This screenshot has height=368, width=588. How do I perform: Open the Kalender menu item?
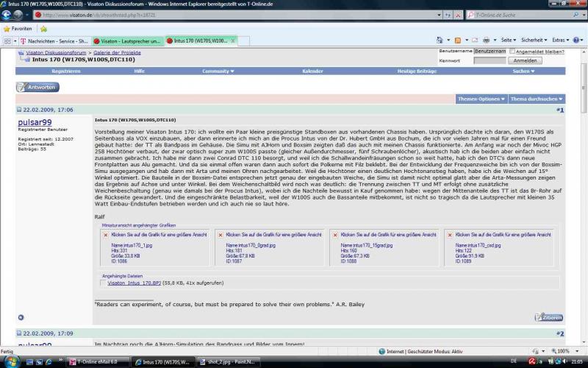tap(312, 71)
